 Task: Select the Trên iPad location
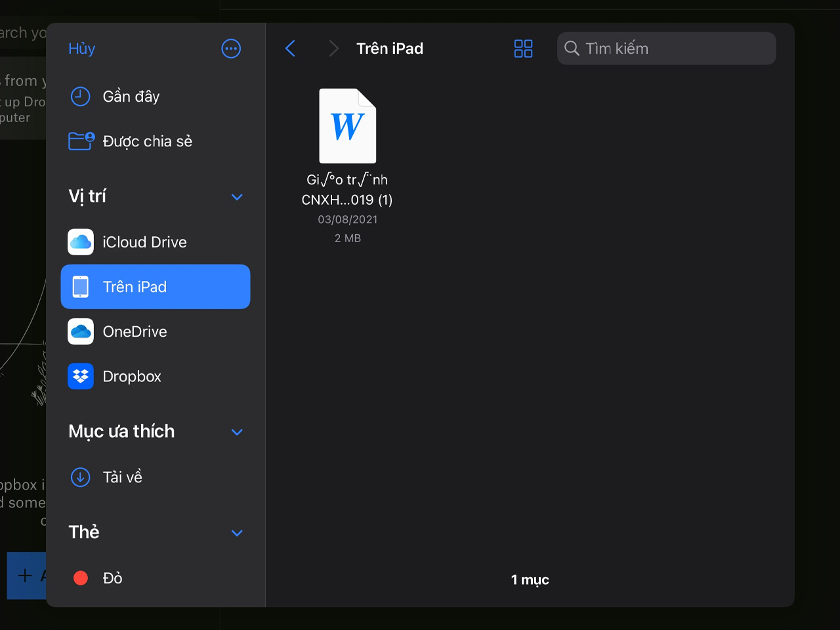coord(156,287)
